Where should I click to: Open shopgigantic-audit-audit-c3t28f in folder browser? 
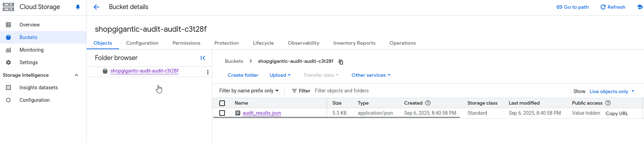(145, 71)
